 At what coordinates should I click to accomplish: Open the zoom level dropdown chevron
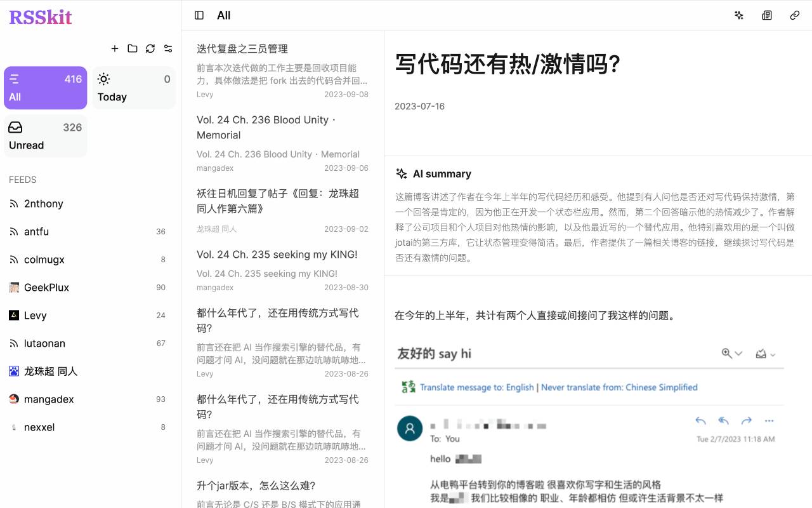pyautogui.click(x=738, y=354)
